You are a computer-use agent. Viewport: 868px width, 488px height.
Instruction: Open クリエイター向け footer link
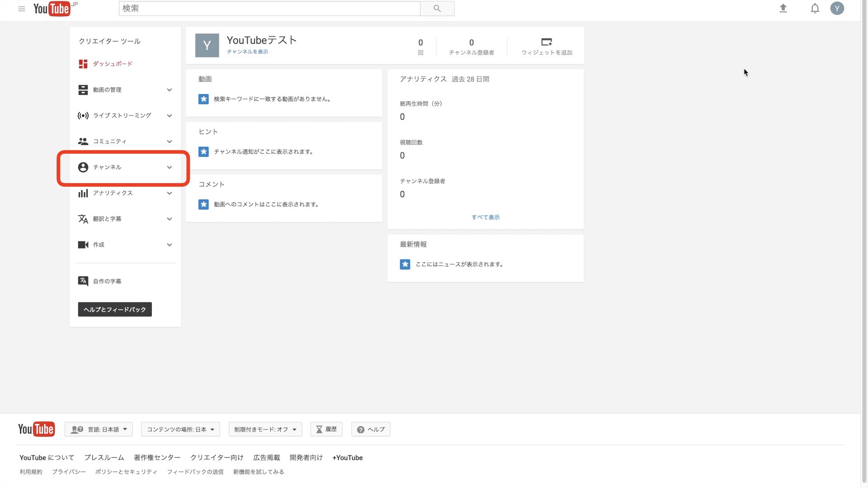(x=217, y=458)
